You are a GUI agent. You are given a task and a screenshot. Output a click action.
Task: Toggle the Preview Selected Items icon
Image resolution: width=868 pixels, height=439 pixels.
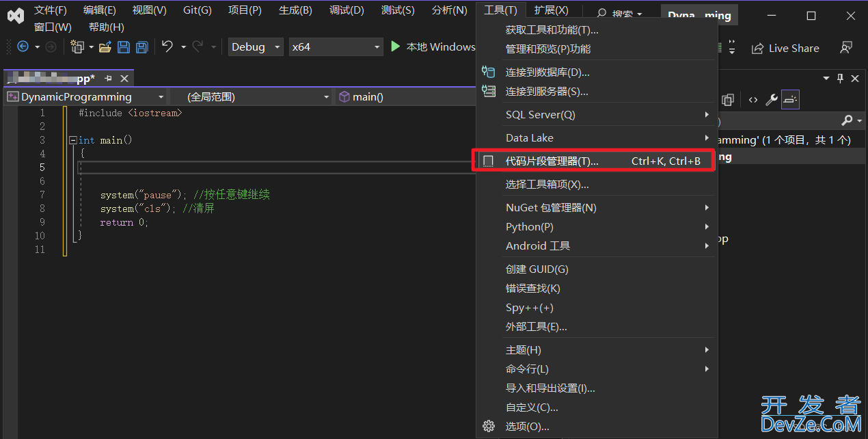(x=790, y=100)
